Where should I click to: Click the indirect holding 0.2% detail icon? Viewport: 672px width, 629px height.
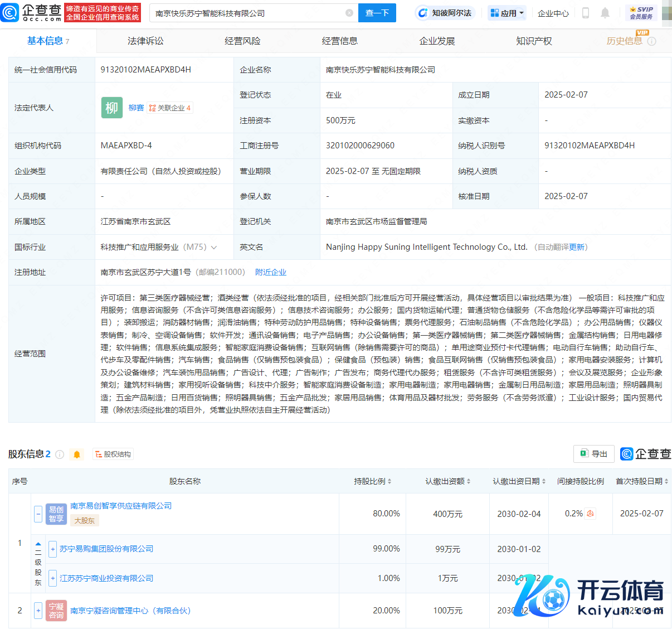point(590,514)
